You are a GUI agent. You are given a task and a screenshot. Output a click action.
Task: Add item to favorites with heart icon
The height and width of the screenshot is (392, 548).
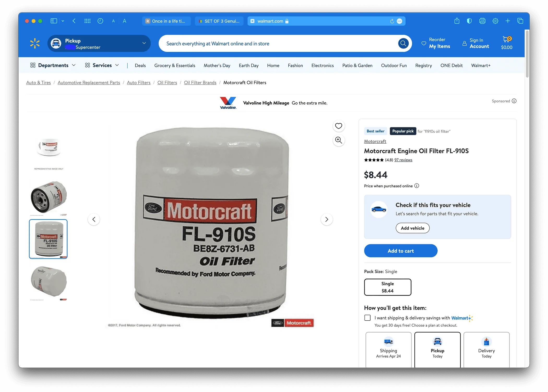tap(338, 126)
